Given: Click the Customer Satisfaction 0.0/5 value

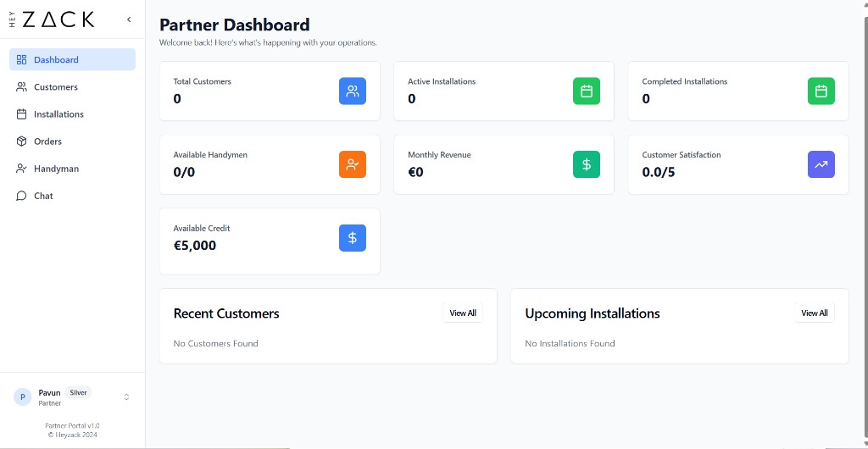Looking at the screenshot, I should coord(659,173).
